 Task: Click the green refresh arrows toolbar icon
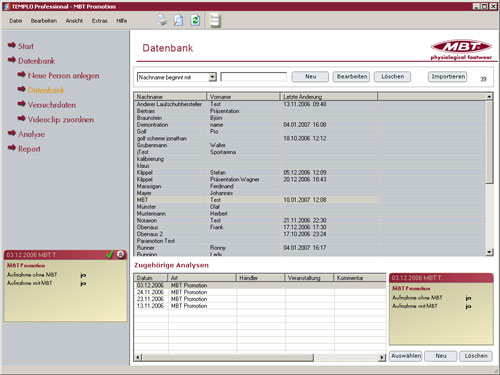click(195, 20)
